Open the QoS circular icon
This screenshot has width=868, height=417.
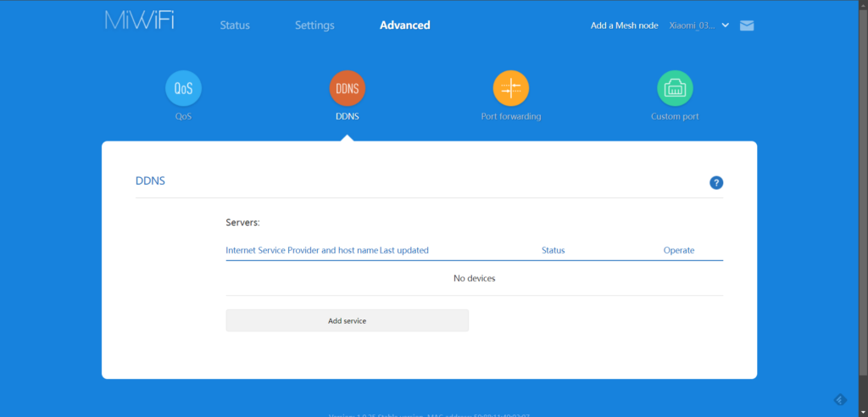pos(183,88)
